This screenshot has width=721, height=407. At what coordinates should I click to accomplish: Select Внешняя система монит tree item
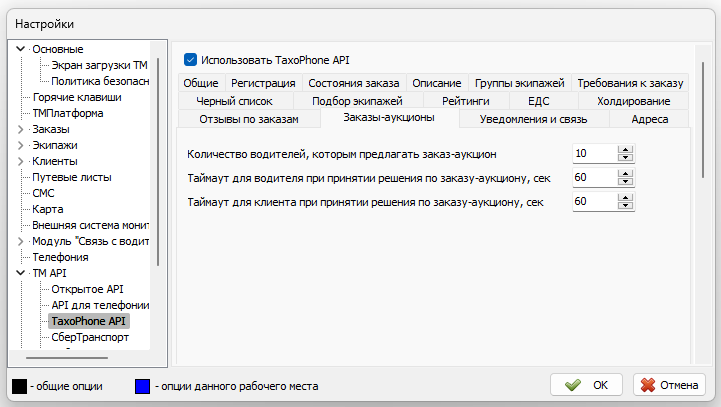[91, 225]
